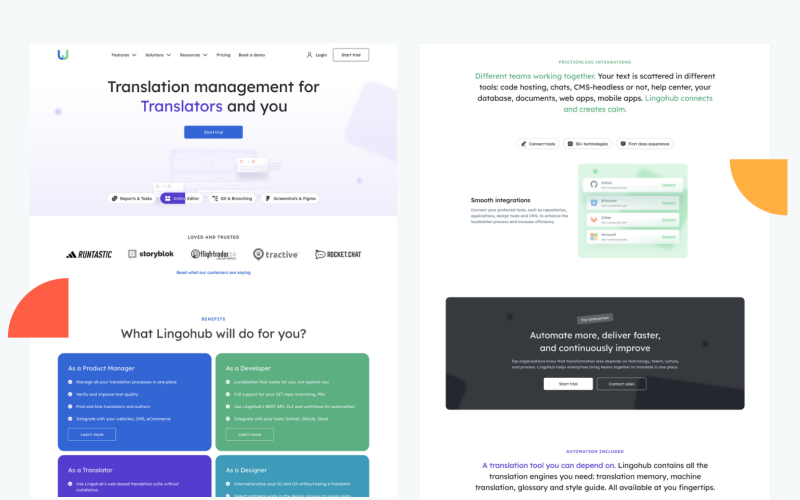
Task: Click the Translators word in the hero headline
Action: 182,106
